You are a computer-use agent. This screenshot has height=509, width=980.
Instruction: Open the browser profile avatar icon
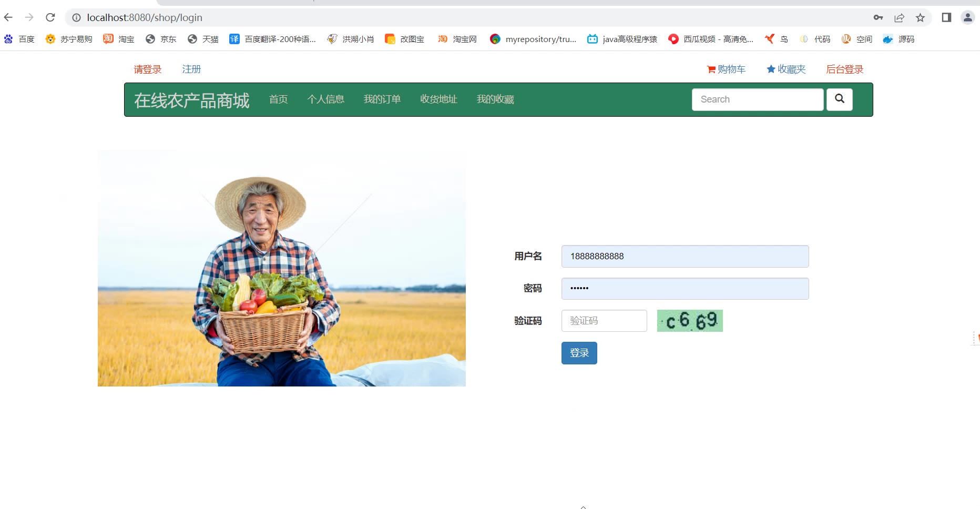[967, 17]
